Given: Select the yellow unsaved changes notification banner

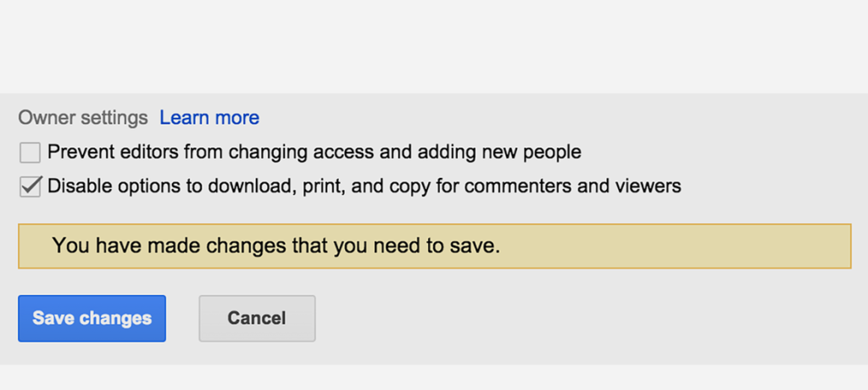Looking at the screenshot, I should coord(435,247).
